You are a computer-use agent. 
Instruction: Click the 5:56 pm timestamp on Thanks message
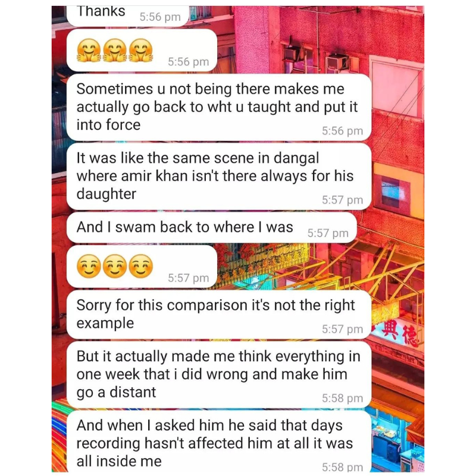tap(160, 17)
